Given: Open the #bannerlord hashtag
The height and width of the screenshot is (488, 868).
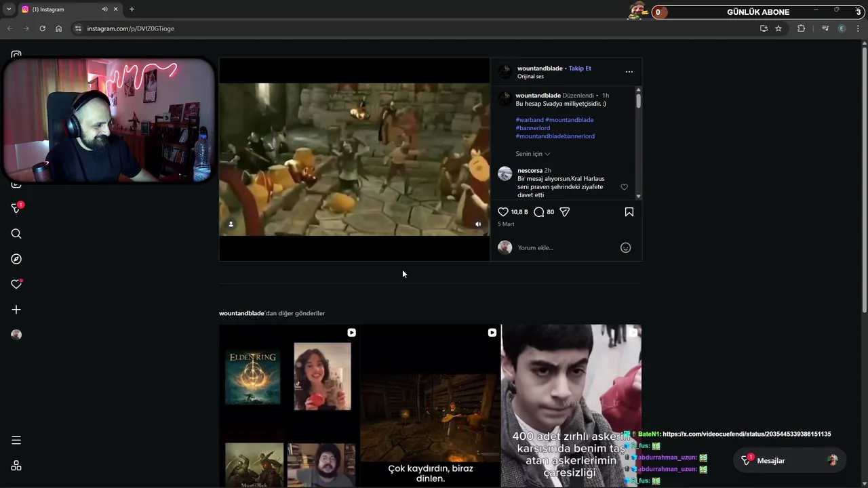Looking at the screenshot, I should [x=532, y=128].
